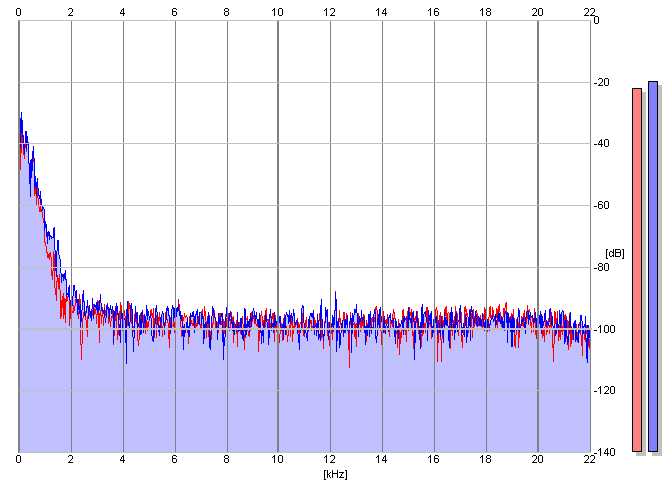Click the [kHz] unit label below the graph
The height and width of the screenshot is (492, 672).
[335, 474]
